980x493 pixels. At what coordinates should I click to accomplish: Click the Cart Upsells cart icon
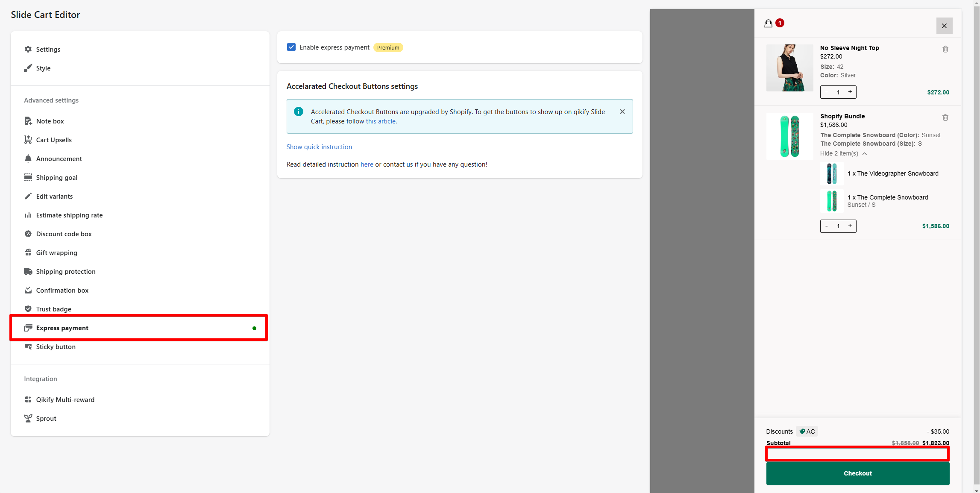coord(28,140)
